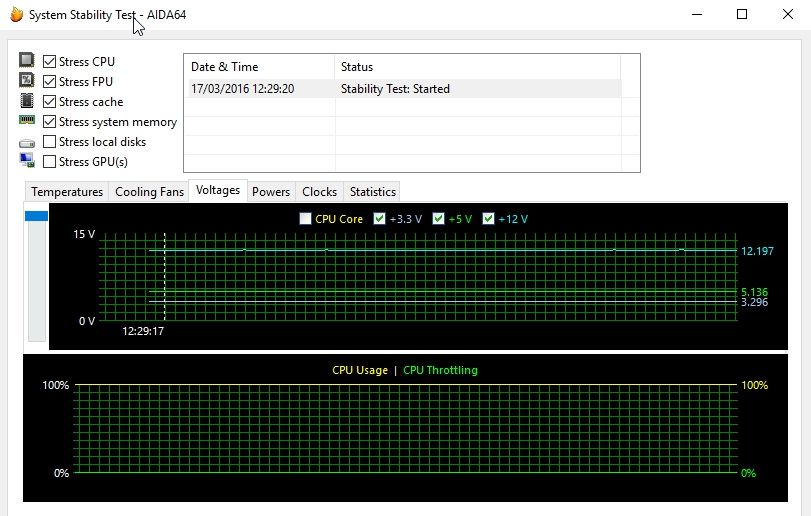Click the CPU Usage graph label

360,370
